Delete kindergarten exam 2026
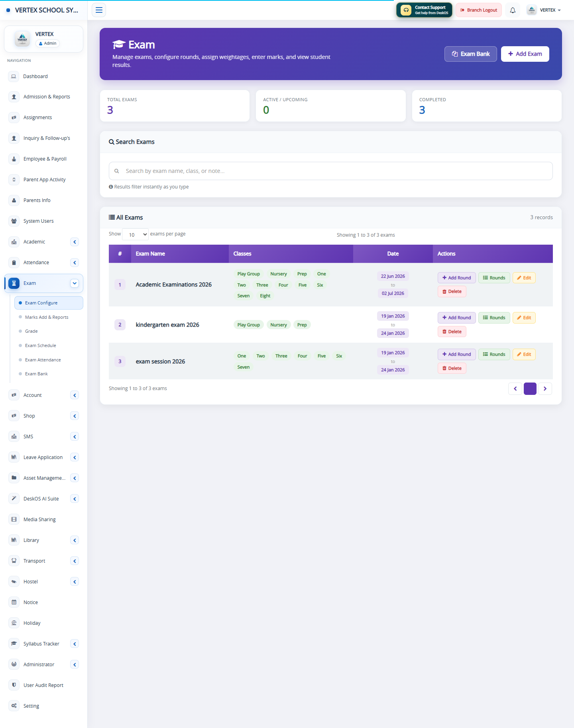This screenshot has width=574, height=728. click(452, 332)
